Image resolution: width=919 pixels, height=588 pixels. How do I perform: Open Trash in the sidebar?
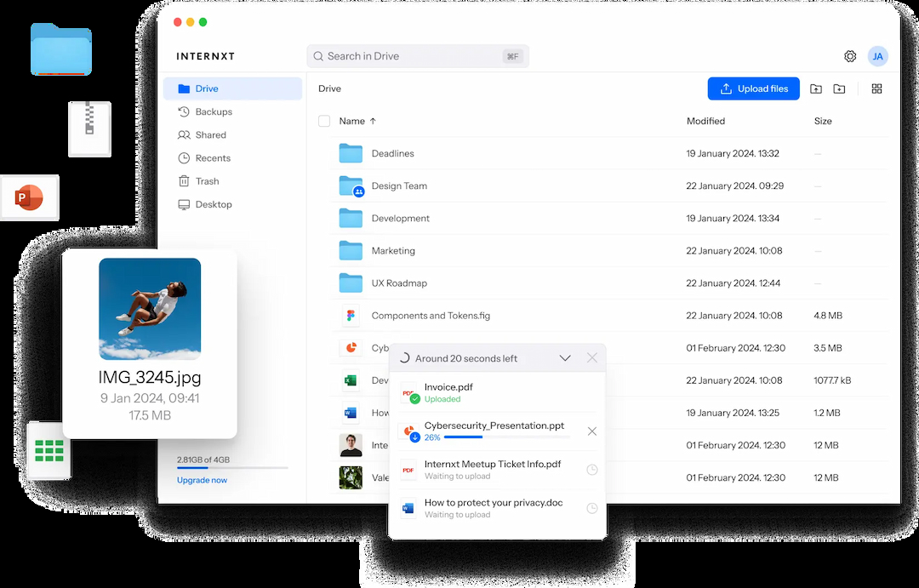(x=207, y=181)
